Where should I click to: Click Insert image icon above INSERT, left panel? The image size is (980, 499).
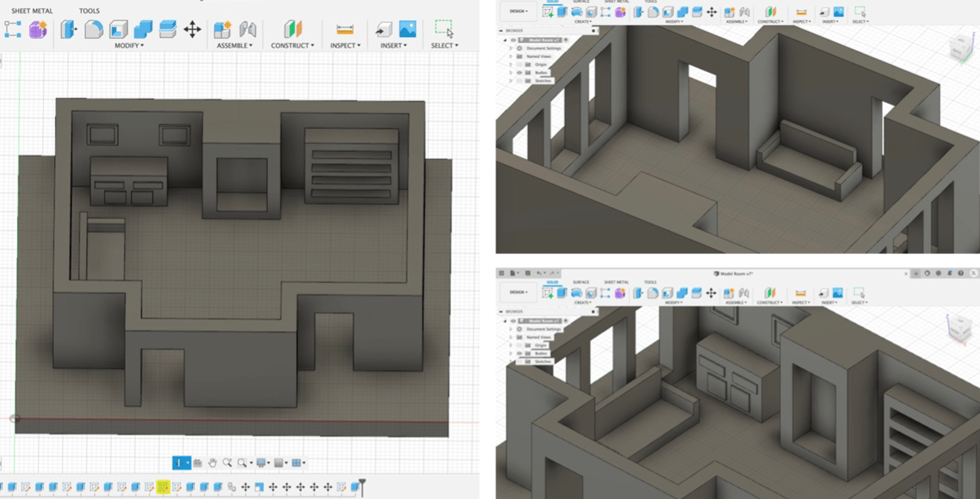pyautogui.click(x=407, y=29)
